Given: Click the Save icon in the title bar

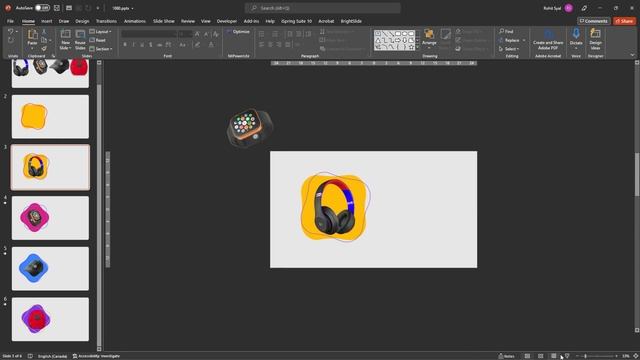Looking at the screenshot, I should [x=57, y=8].
